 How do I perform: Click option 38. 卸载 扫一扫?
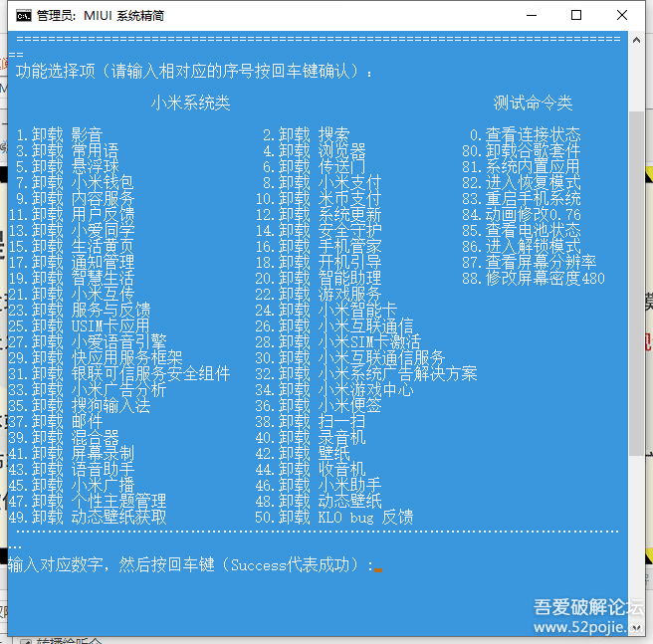click(311, 421)
